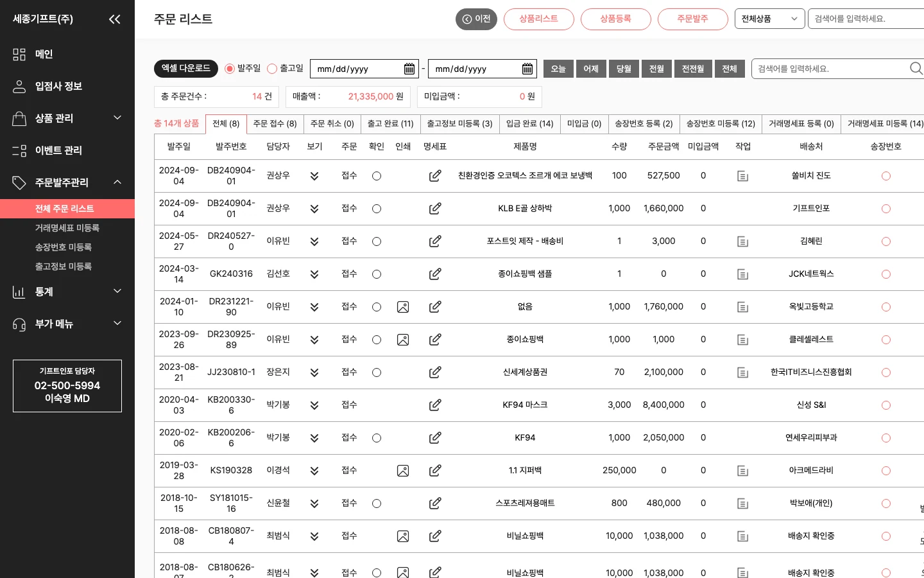This screenshot has height=578, width=924.
Task: Focus the top 검색어를 입력하세요 search field
Action: tap(866, 19)
